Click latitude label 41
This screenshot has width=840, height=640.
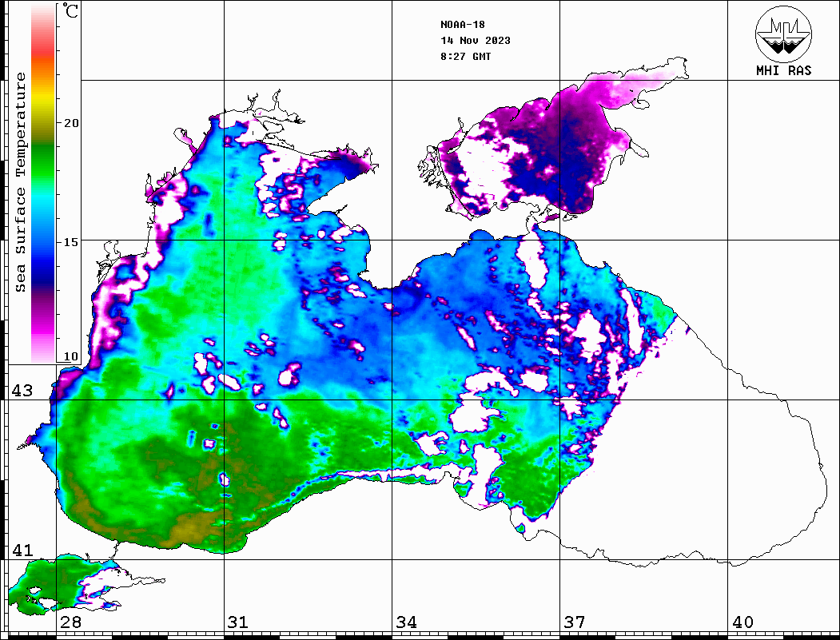[x=22, y=551]
